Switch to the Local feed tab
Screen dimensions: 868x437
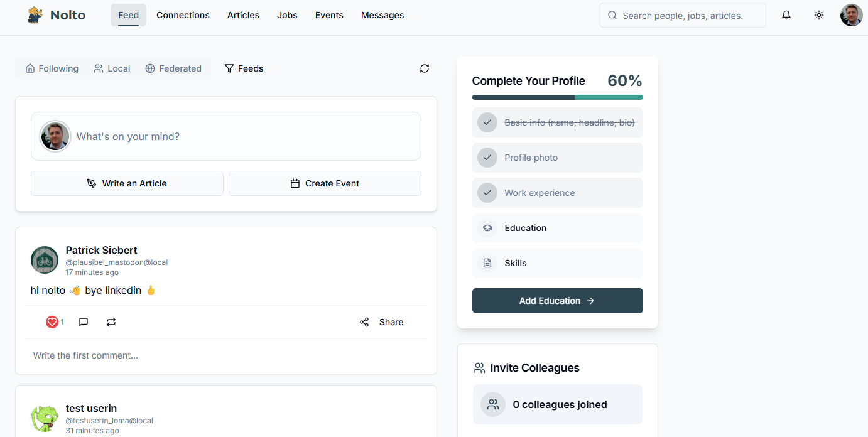(x=112, y=68)
